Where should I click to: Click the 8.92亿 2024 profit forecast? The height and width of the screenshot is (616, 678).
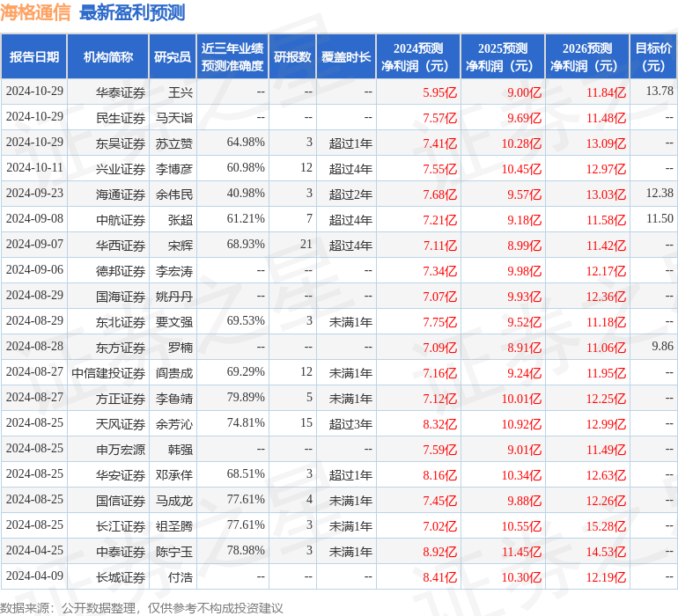click(439, 552)
